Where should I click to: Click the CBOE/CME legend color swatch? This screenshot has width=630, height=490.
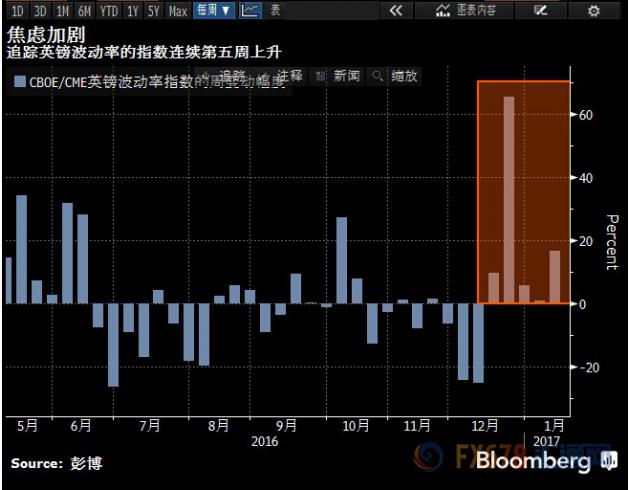point(20,81)
